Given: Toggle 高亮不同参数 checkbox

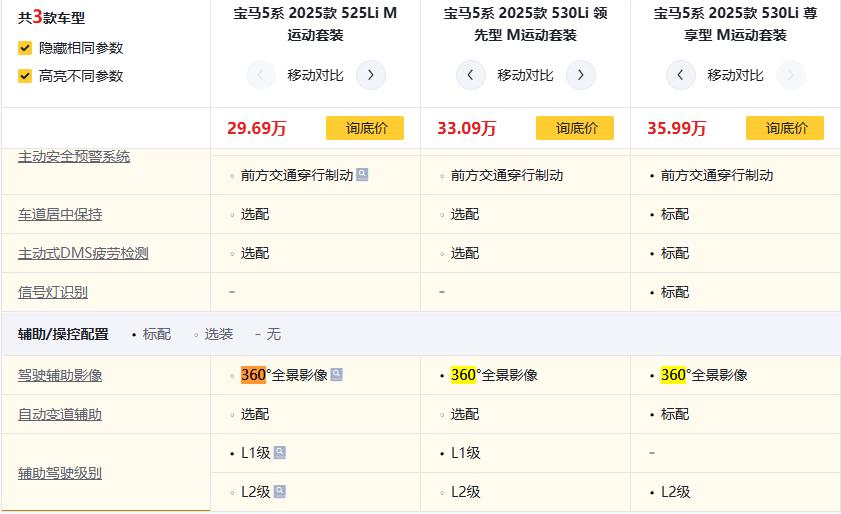Looking at the screenshot, I should click(x=25, y=76).
